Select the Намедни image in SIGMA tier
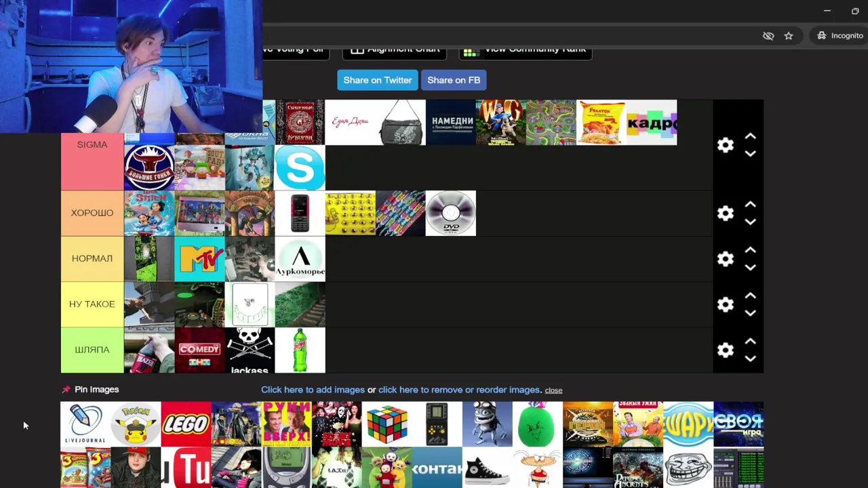868x488 pixels. (x=451, y=123)
